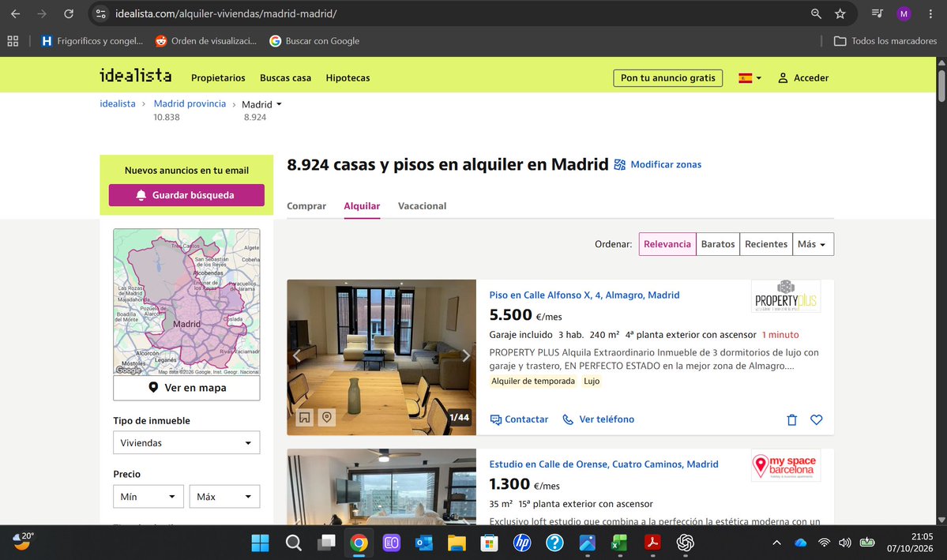Open Ver en mapa button

click(x=186, y=388)
